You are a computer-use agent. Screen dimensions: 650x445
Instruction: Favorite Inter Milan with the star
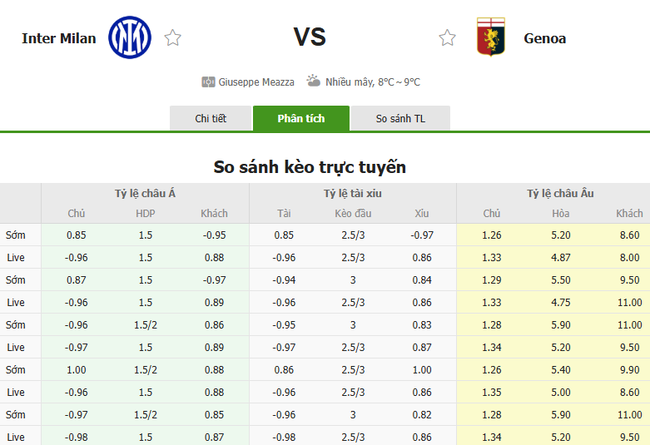(173, 38)
